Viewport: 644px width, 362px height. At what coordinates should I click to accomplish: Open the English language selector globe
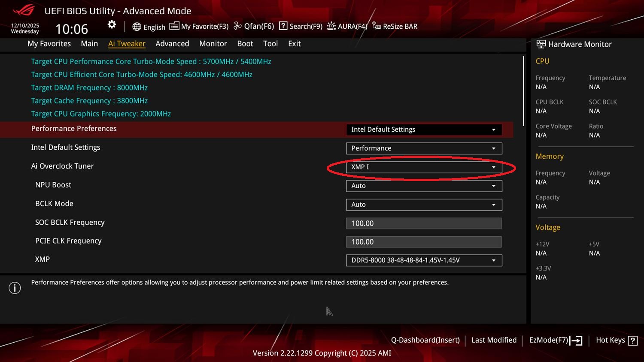[x=149, y=27]
